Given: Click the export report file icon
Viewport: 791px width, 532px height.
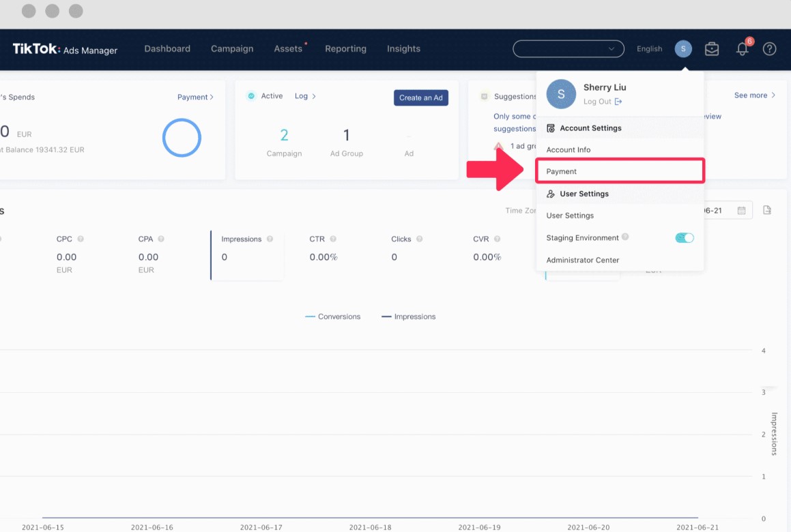Looking at the screenshot, I should click(767, 210).
